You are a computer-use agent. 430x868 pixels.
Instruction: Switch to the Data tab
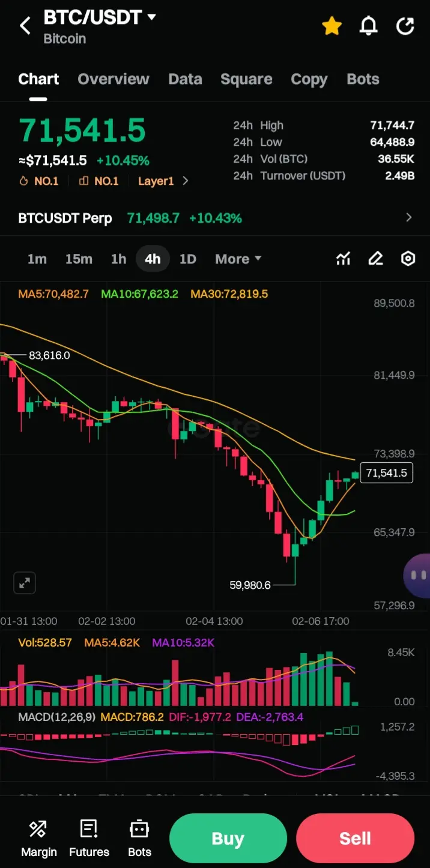[185, 79]
